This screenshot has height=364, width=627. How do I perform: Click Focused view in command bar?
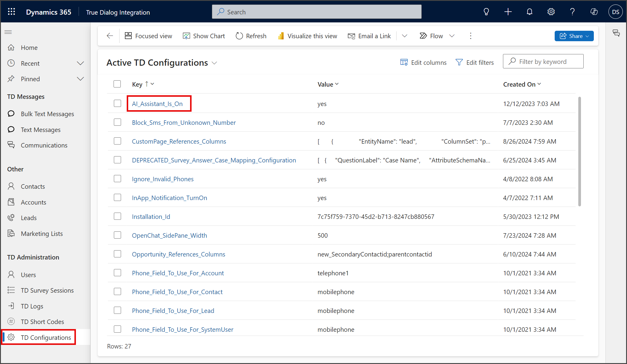[x=148, y=36]
